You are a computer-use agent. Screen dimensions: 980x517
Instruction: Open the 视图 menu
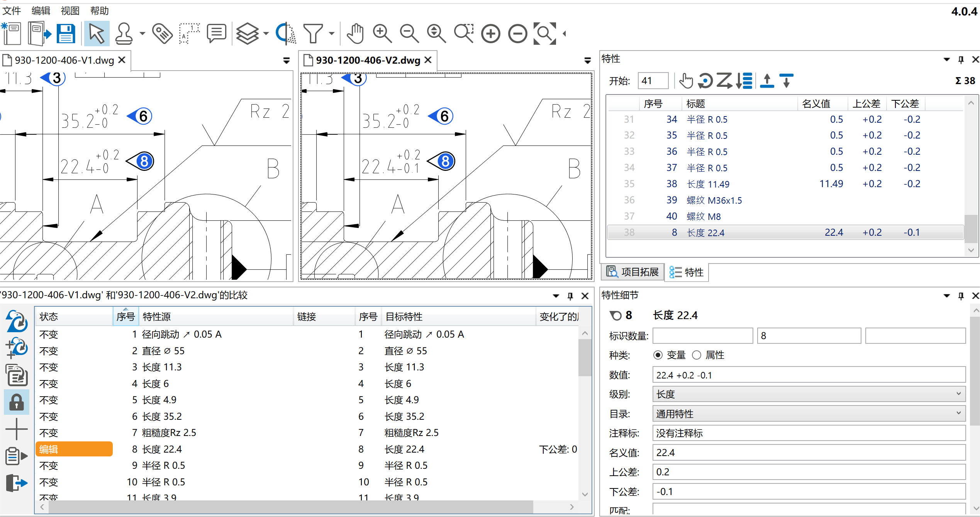tap(70, 11)
